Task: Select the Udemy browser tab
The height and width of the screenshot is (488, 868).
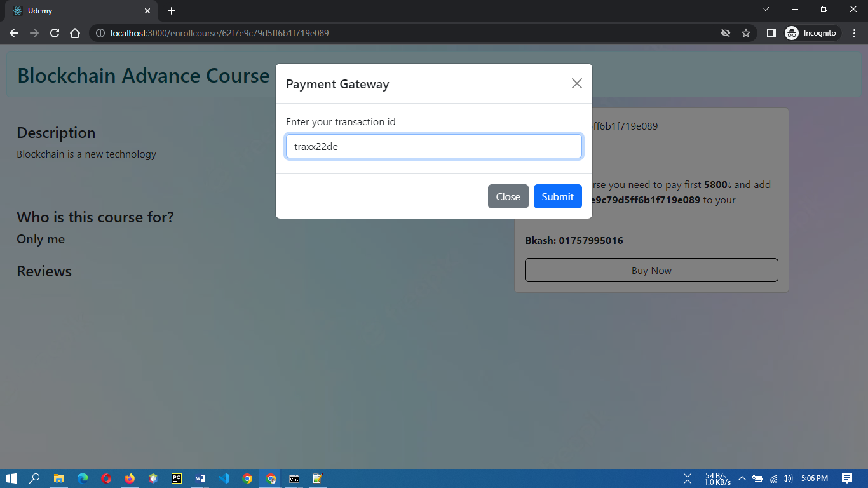Action: [x=76, y=10]
